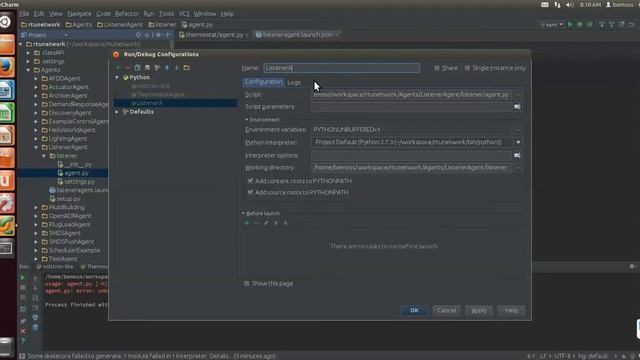The width and height of the screenshot is (640, 360).
Task: Uncheck Add content roots to PYTHONPATH
Action: (250, 181)
